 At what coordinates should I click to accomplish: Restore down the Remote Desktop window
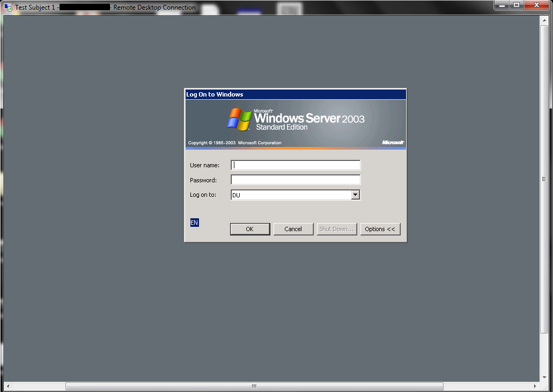click(517, 5)
